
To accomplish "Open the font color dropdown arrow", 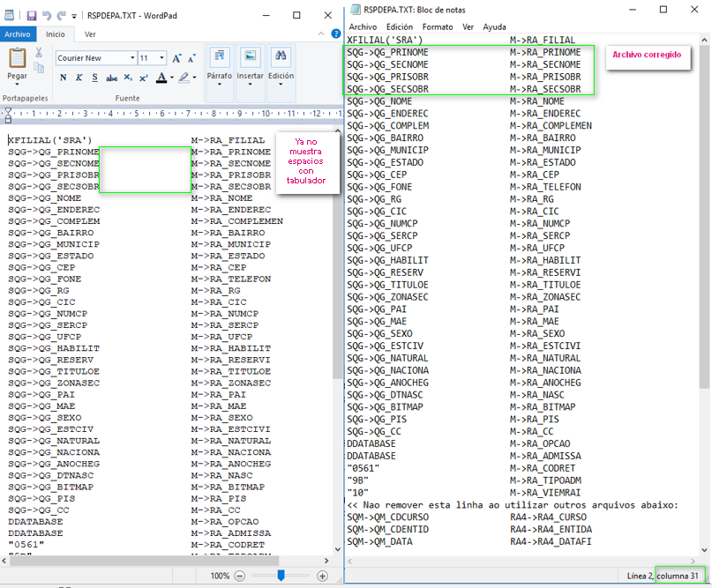I will point(172,78).
